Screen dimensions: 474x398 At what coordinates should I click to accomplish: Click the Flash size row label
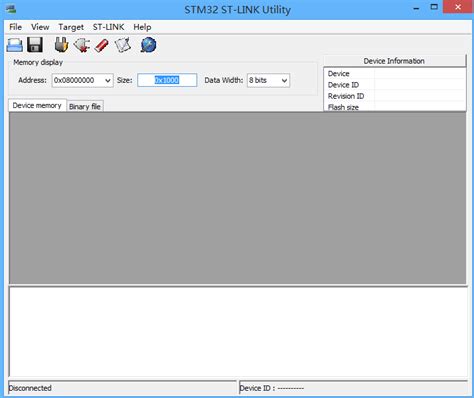343,107
